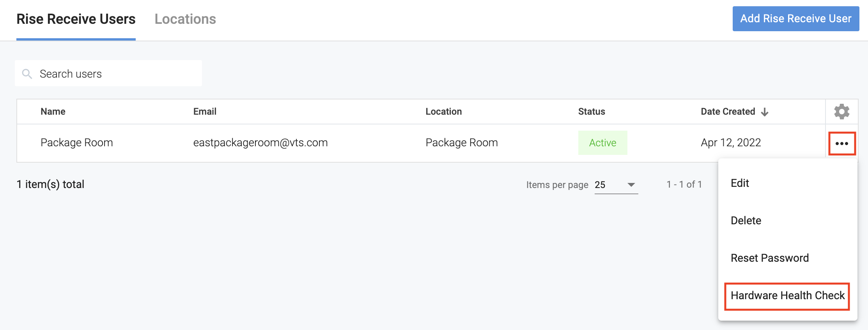Click the Date Created sort arrow
This screenshot has width=868, height=330.
point(765,112)
